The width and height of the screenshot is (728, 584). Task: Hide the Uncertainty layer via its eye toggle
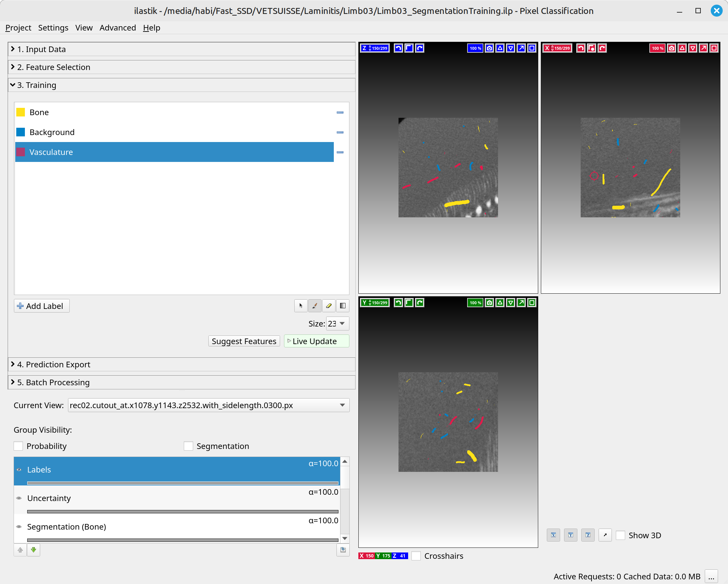click(19, 498)
